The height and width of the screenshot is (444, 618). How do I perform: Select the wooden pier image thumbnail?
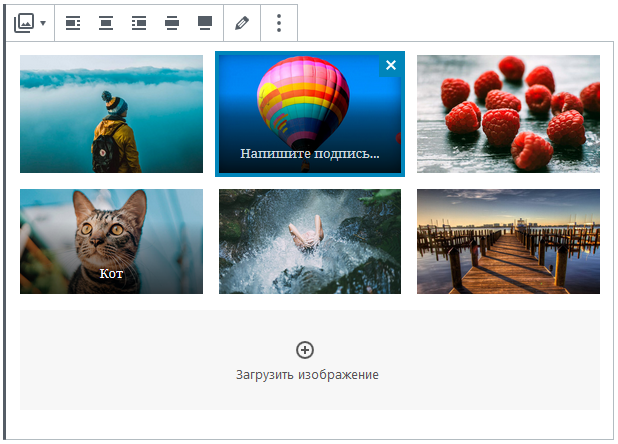point(508,242)
